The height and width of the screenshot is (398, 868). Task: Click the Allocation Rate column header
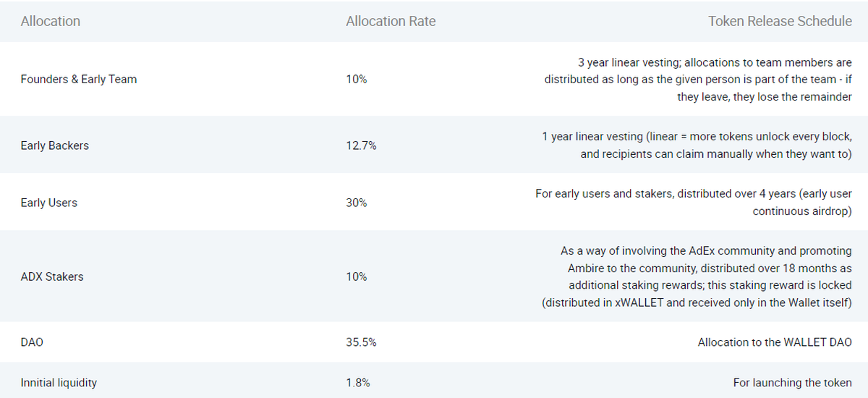coord(391,22)
